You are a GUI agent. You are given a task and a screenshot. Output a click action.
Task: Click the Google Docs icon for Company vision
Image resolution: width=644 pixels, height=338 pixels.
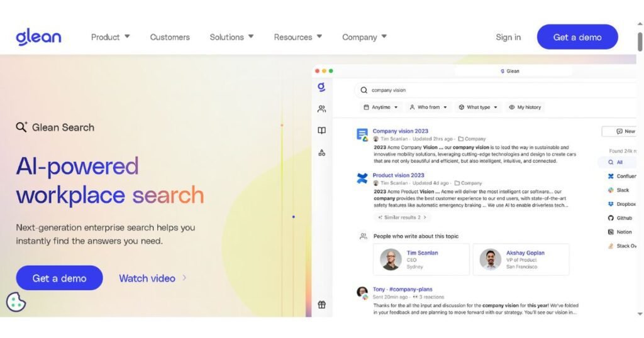coord(362,134)
